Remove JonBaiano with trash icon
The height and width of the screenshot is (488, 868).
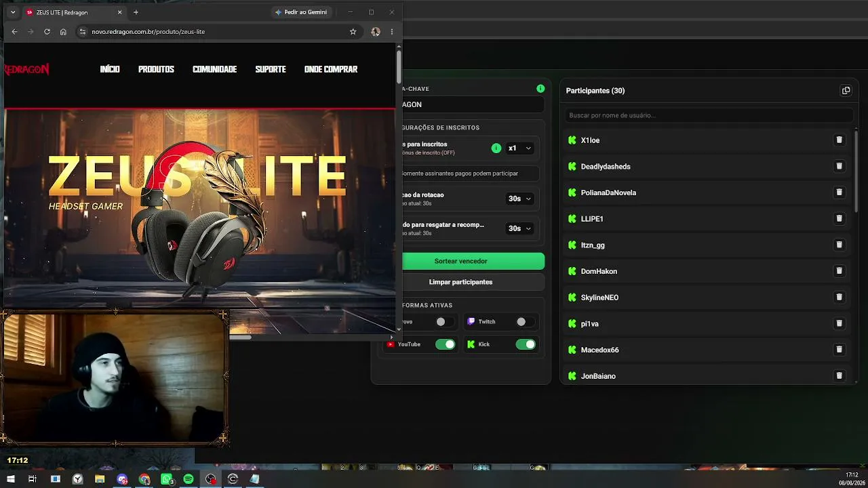tap(839, 375)
